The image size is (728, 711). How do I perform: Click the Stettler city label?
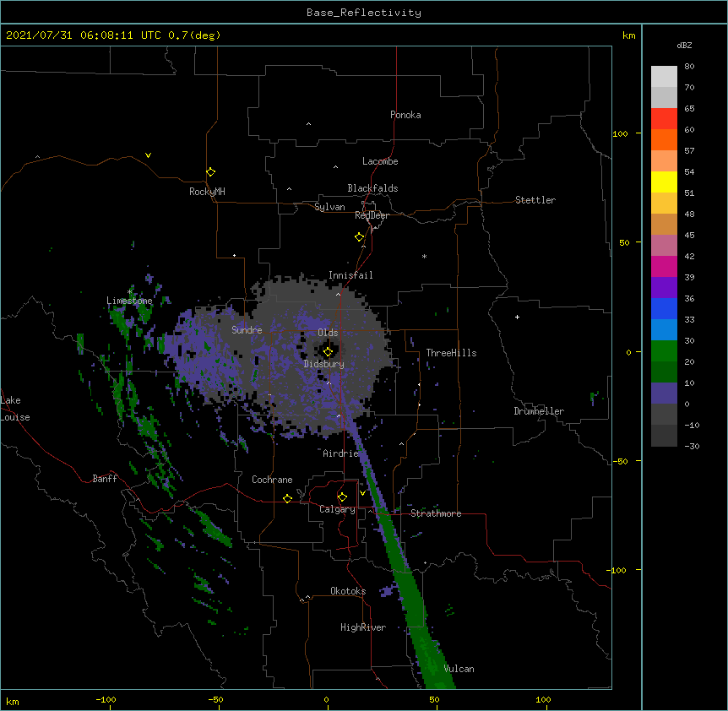pos(535,200)
